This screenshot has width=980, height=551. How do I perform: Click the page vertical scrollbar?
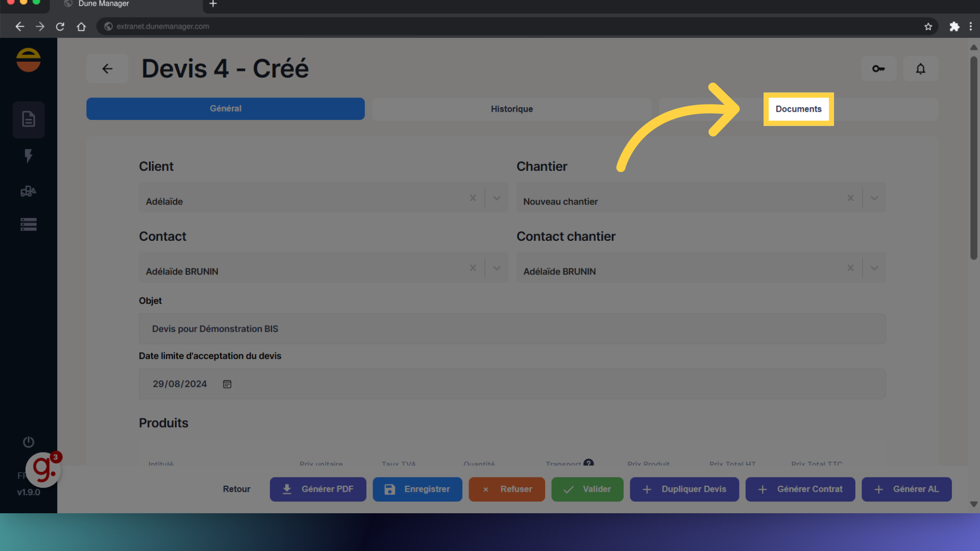pos(973,158)
